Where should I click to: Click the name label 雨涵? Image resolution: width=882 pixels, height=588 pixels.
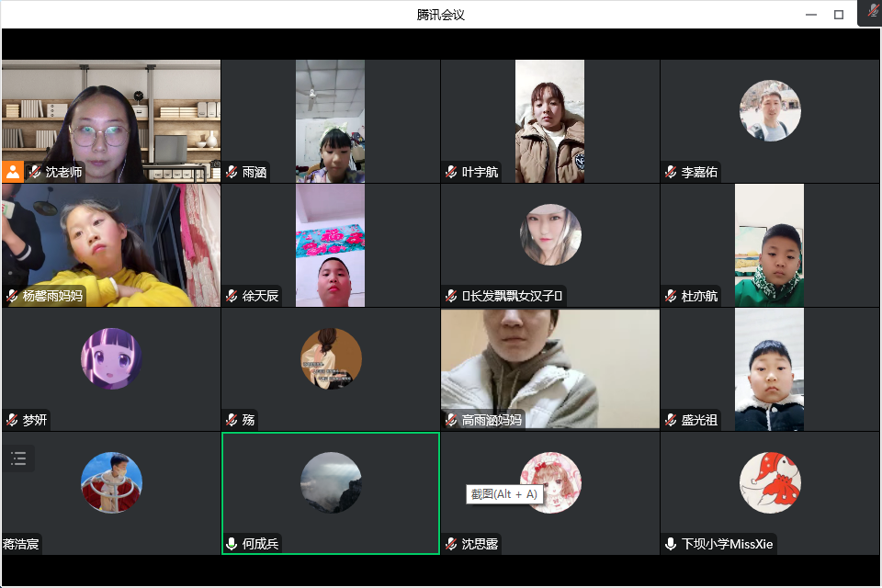pos(254,172)
